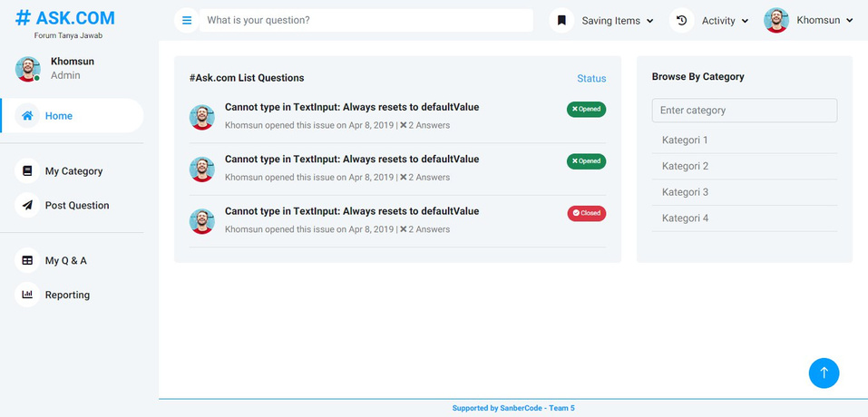Select the My Category book icon
This screenshot has height=417, width=868.
(x=27, y=171)
